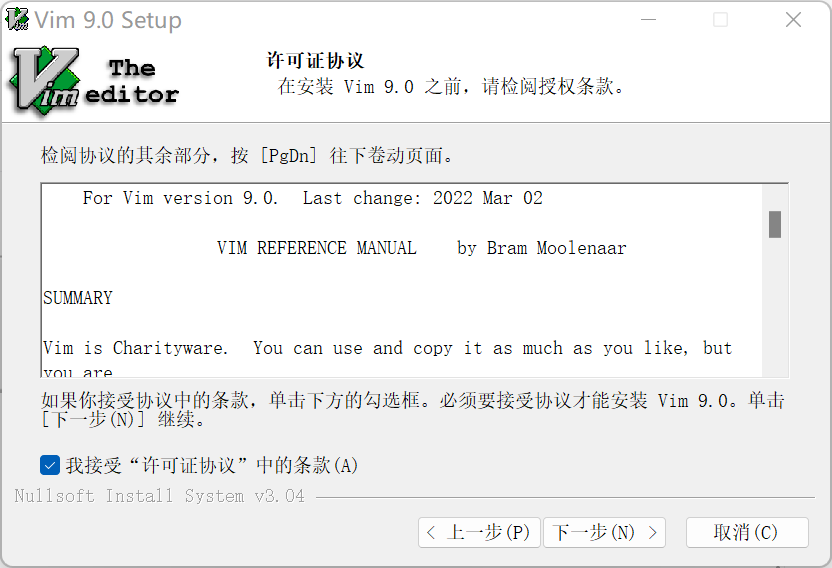
Task: Click inside the license agreement text box
Action: point(402,280)
